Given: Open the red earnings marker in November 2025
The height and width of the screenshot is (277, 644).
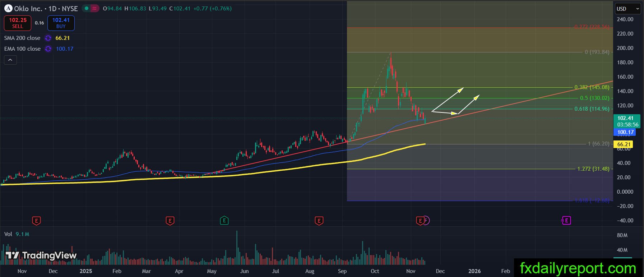Looking at the screenshot, I should point(420,221).
